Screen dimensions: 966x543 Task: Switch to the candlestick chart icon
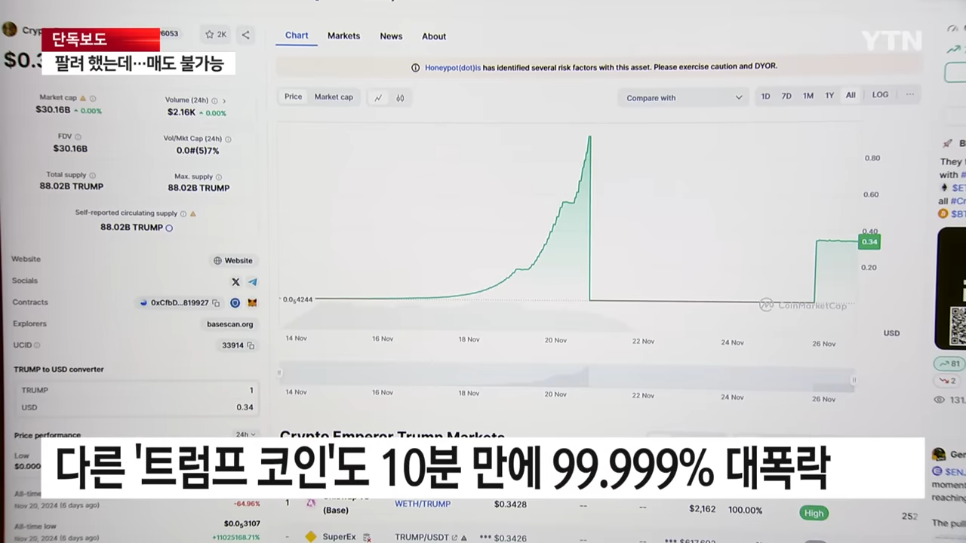[x=400, y=98]
